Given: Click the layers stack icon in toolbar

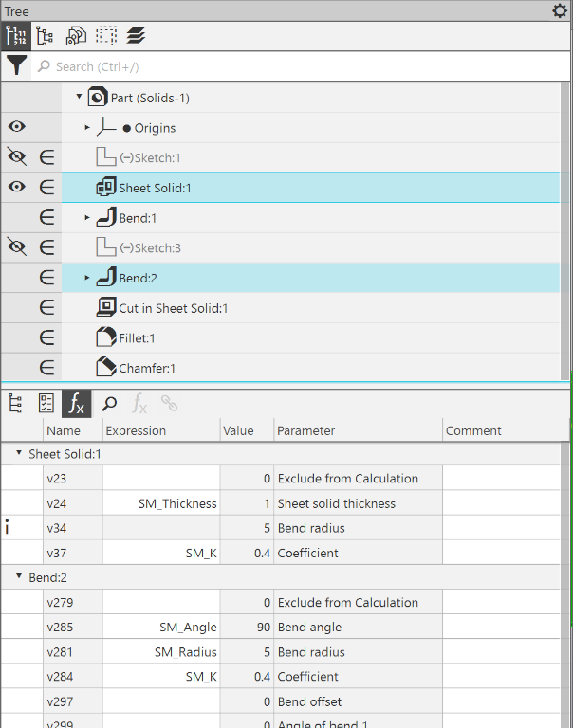Looking at the screenshot, I should (136, 36).
